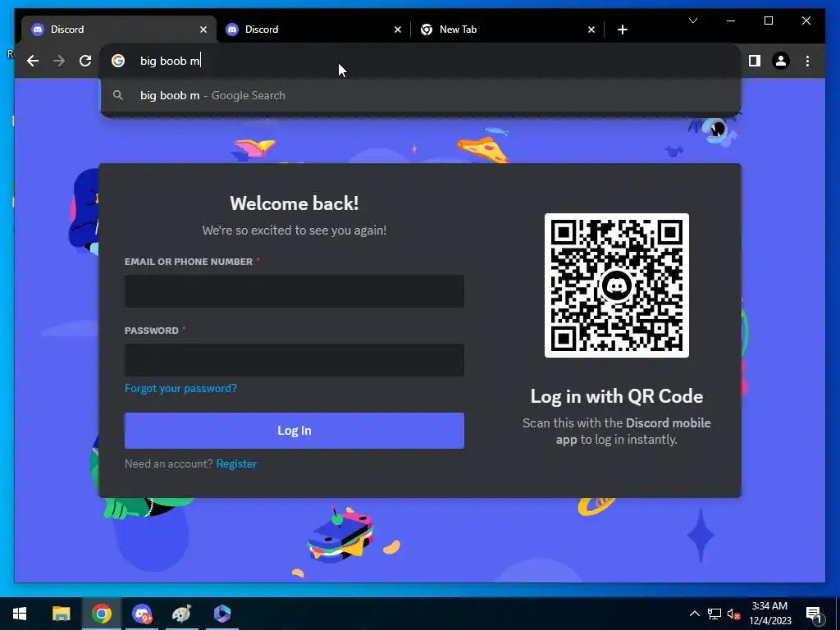The image size is (840, 630).
Task: Go back using the browser back arrow
Action: [33, 61]
